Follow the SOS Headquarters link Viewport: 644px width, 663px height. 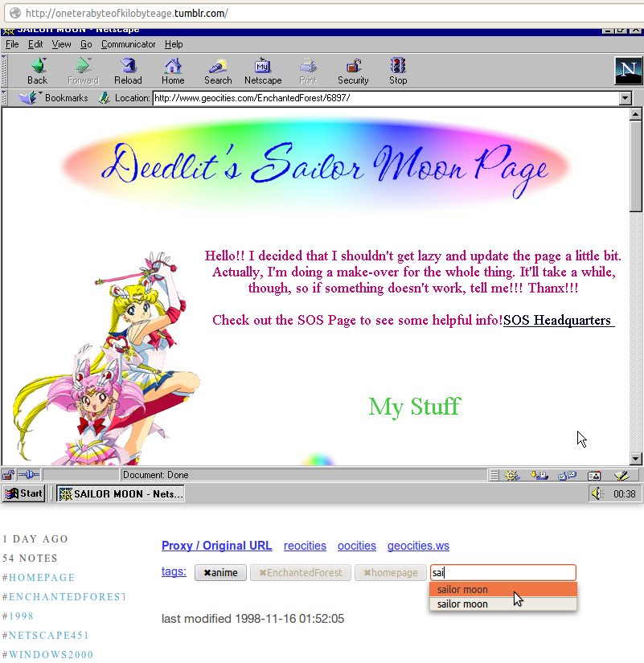[x=559, y=320]
